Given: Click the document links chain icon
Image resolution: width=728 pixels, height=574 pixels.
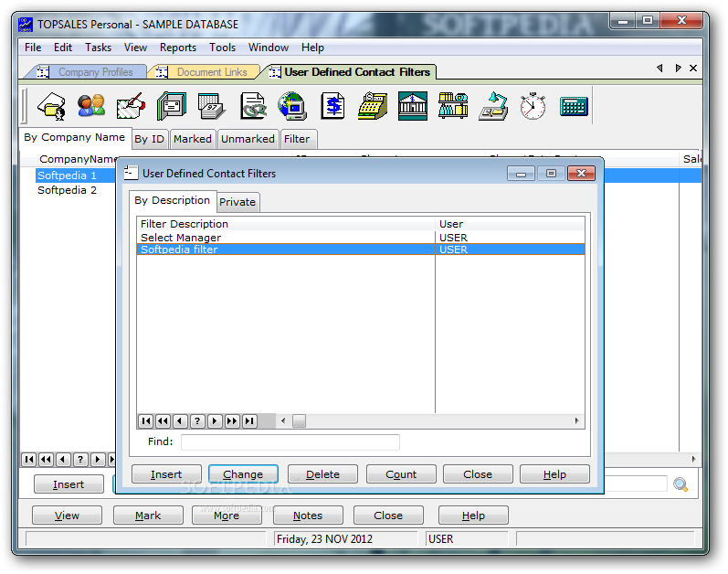Looking at the screenshot, I should 253,106.
